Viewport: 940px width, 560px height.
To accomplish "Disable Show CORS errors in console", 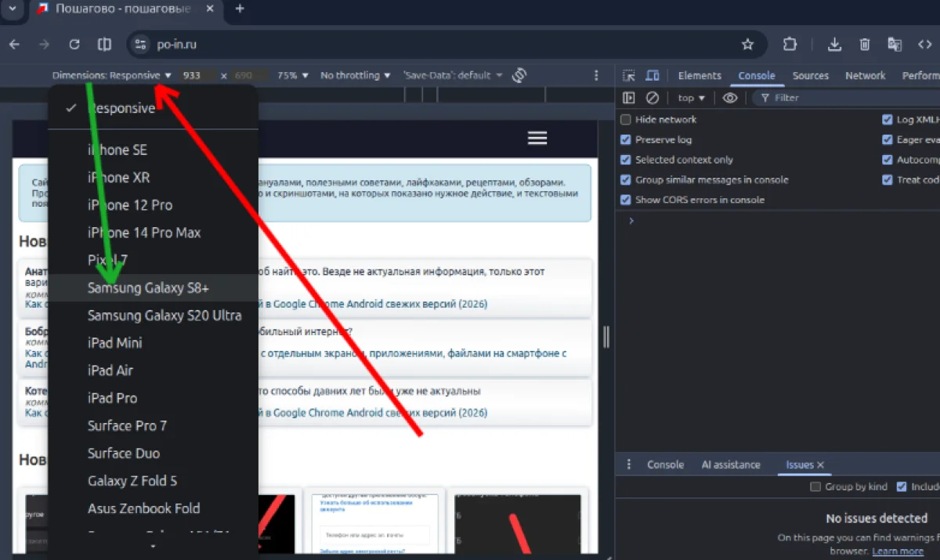I will coord(626,200).
